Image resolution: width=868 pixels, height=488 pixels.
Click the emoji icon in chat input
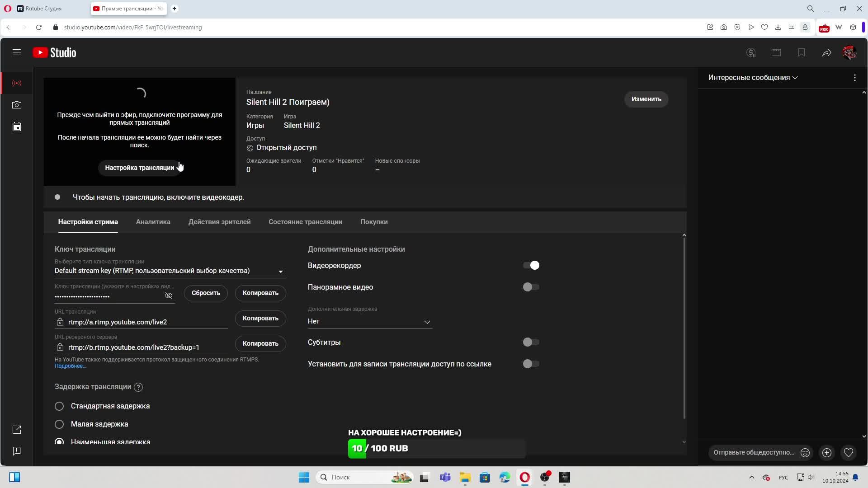coord(805,453)
